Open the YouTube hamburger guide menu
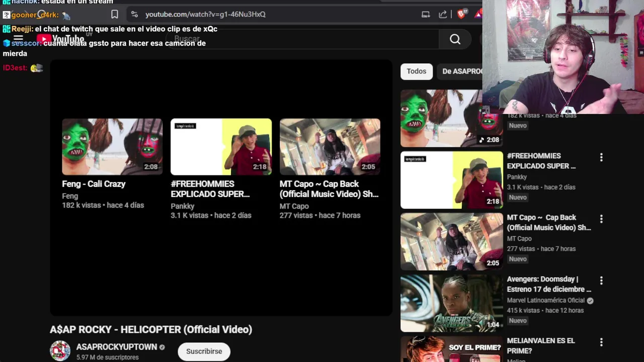The height and width of the screenshot is (362, 644). tap(18, 38)
